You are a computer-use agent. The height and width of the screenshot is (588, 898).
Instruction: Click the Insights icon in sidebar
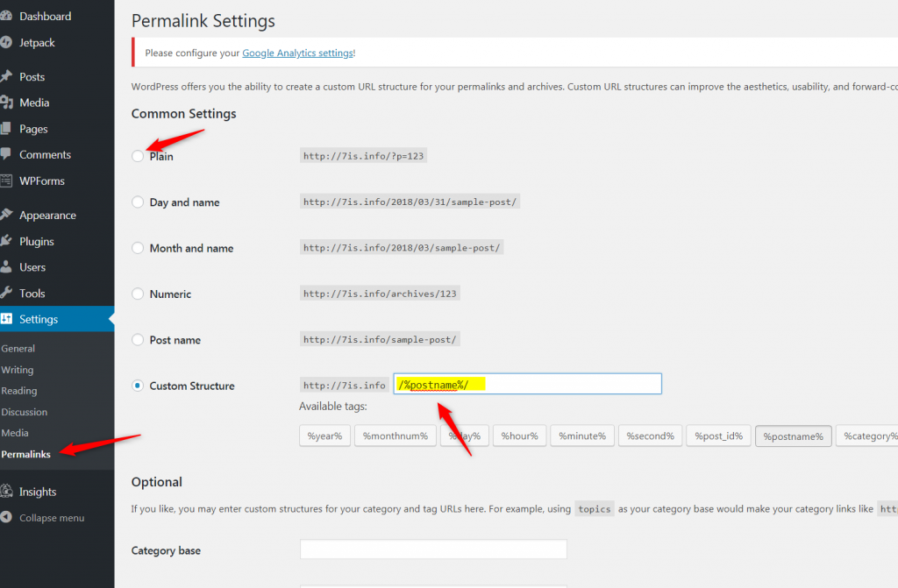tap(6, 492)
